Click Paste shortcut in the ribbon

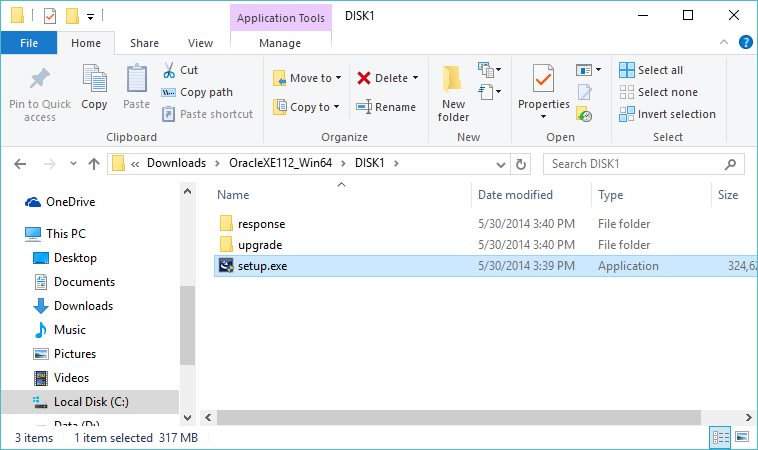[207, 114]
